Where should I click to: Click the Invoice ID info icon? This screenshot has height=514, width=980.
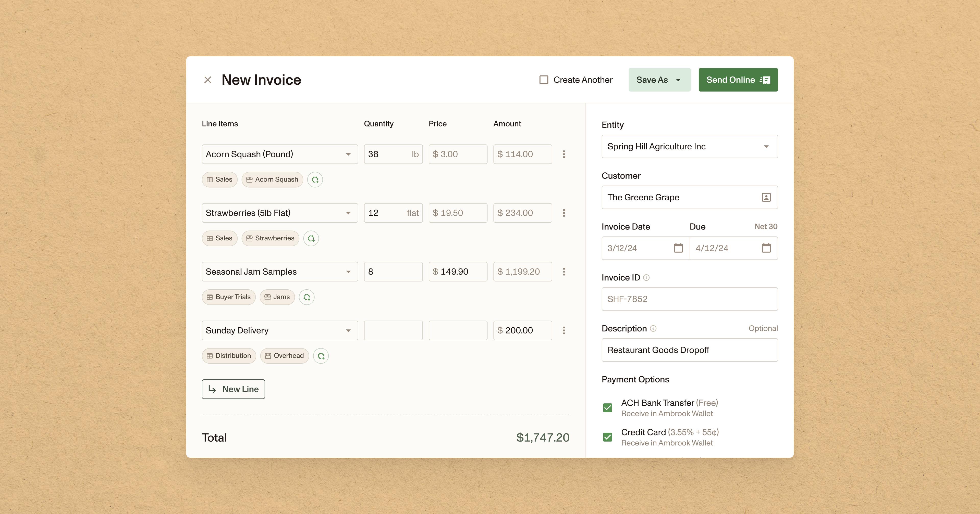646,278
